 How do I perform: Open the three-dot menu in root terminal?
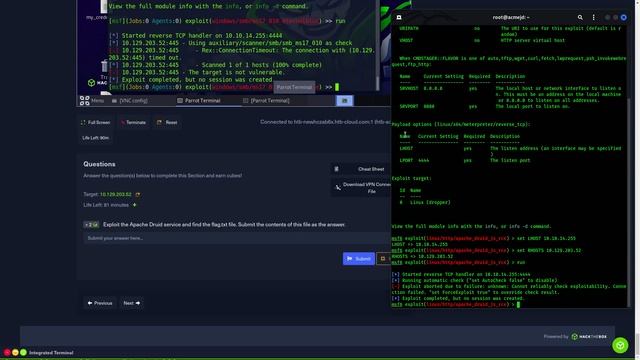tap(593, 17)
